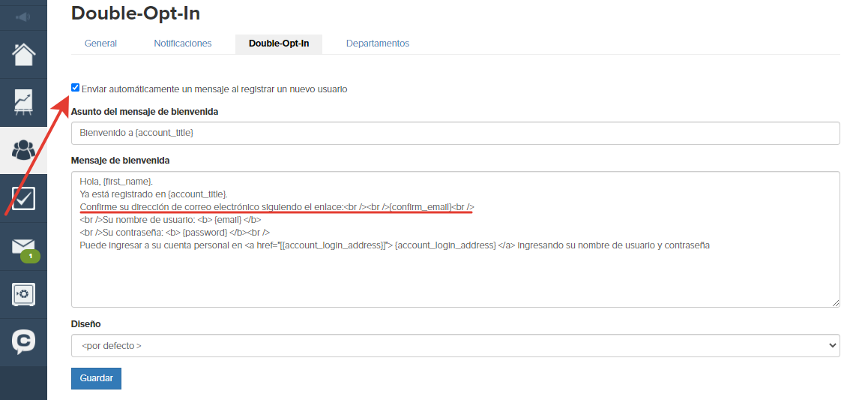This screenshot has height=400, width=868.
Task: Click 'Enviar automáticamente un mensaje' label text
Action: pos(214,89)
